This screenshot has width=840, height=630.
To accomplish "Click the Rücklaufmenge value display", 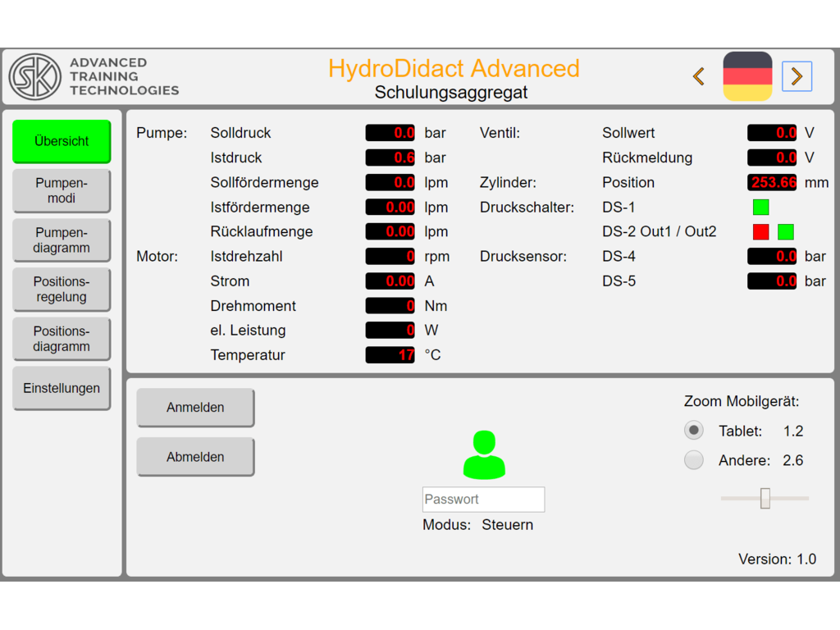I will point(390,231).
